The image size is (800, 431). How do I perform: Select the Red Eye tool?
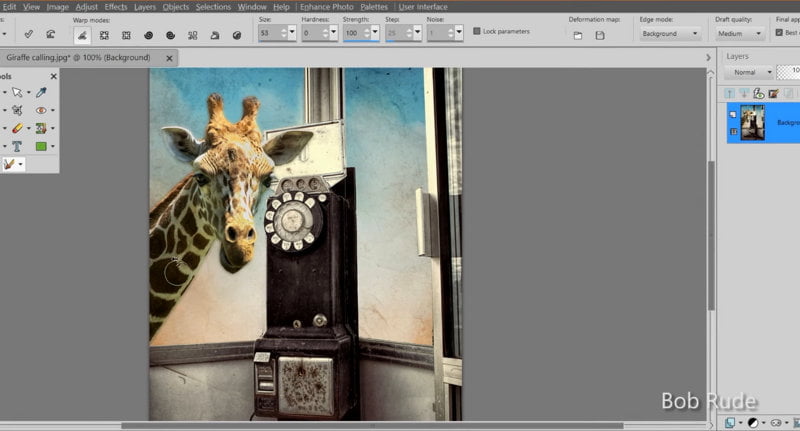tap(41, 110)
